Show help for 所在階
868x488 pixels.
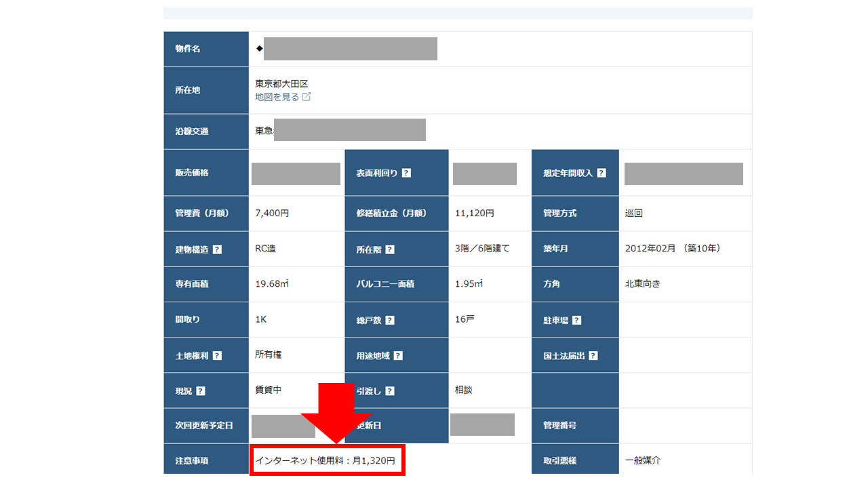(x=390, y=249)
